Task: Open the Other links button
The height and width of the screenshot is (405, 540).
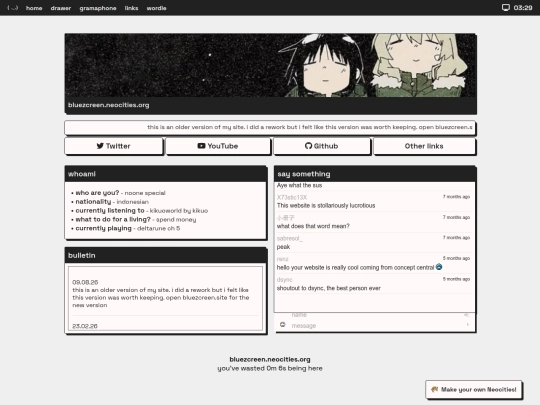Action: point(424,146)
